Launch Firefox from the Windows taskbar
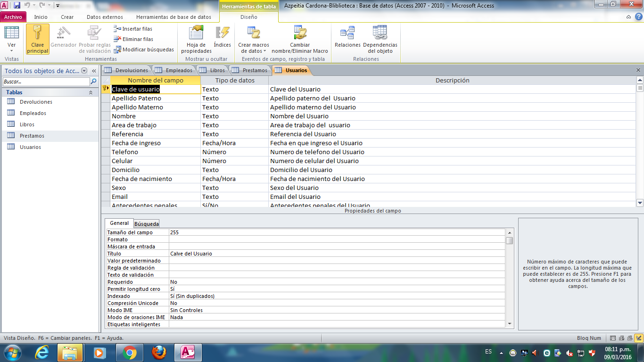Image resolution: width=644 pixels, height=362 pixels. 159,352
